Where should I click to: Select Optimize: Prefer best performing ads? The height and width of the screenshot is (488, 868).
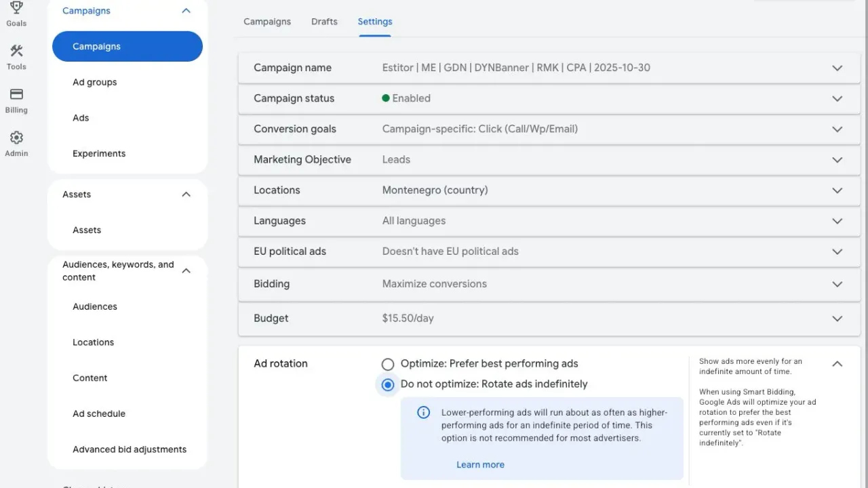point(387,364)
